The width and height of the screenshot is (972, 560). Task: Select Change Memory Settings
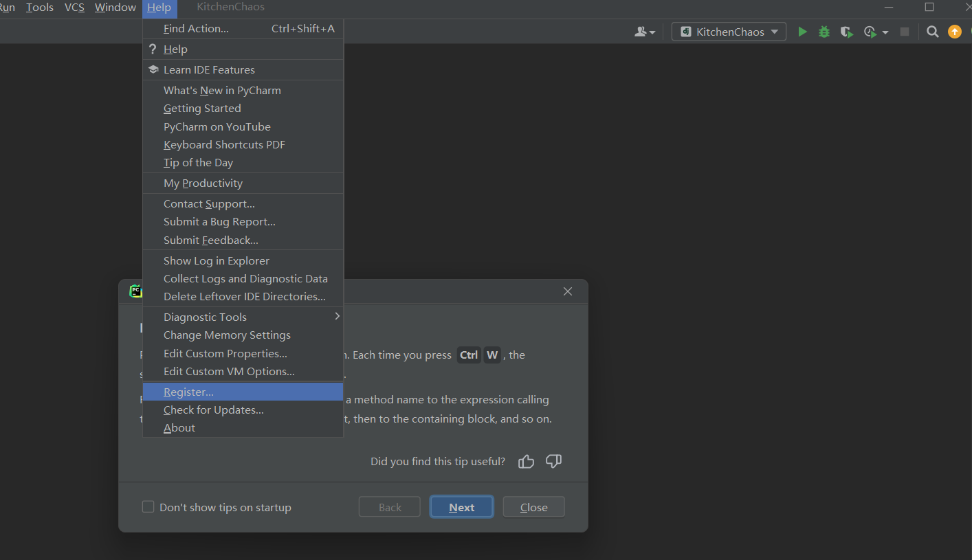point(243,335)
